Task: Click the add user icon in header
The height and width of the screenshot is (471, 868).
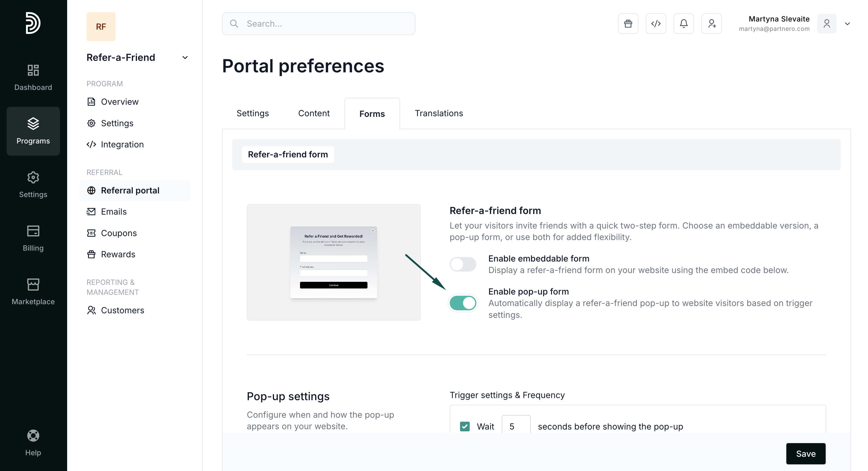Action: coord(711,24)
